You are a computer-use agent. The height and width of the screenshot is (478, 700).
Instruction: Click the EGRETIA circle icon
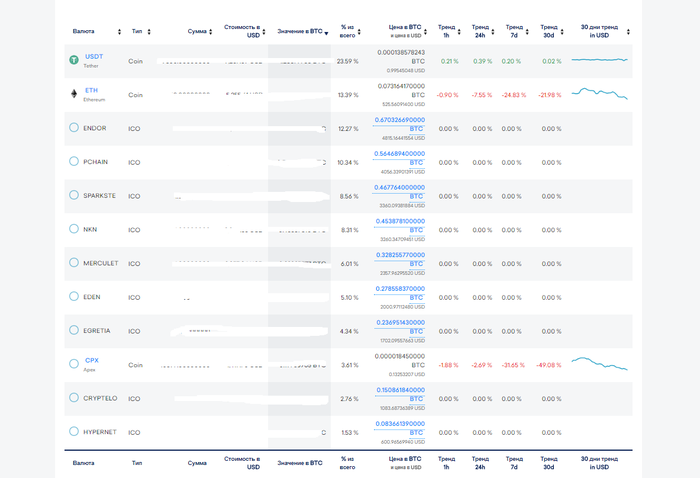74,330
